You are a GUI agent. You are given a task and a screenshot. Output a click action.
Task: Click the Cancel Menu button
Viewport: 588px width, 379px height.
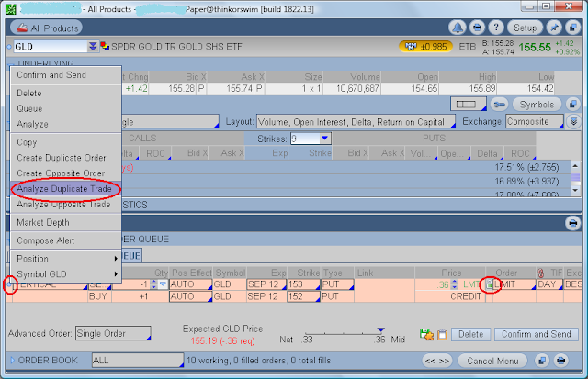point(492,361)
